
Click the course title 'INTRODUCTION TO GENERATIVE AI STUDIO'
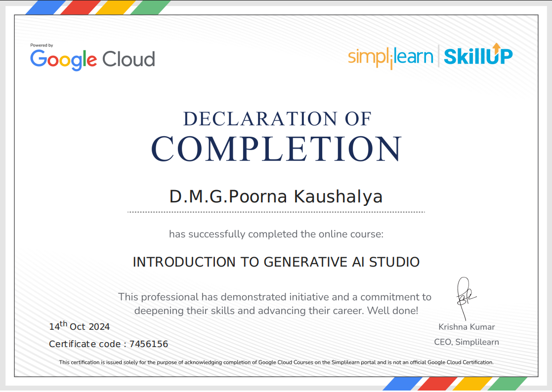(x=276, y=262)
